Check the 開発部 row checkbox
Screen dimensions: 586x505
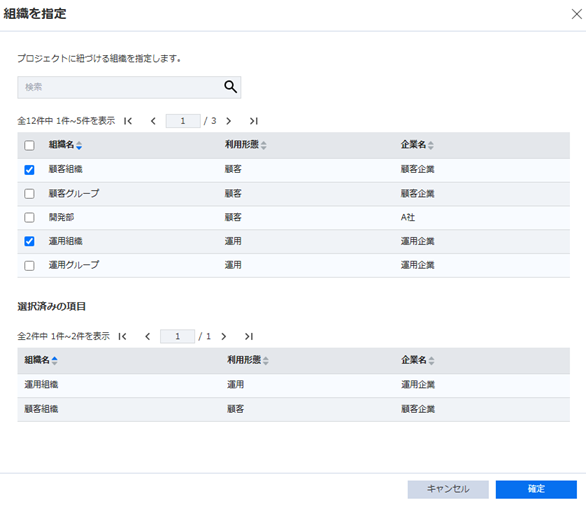coord(29,218)
